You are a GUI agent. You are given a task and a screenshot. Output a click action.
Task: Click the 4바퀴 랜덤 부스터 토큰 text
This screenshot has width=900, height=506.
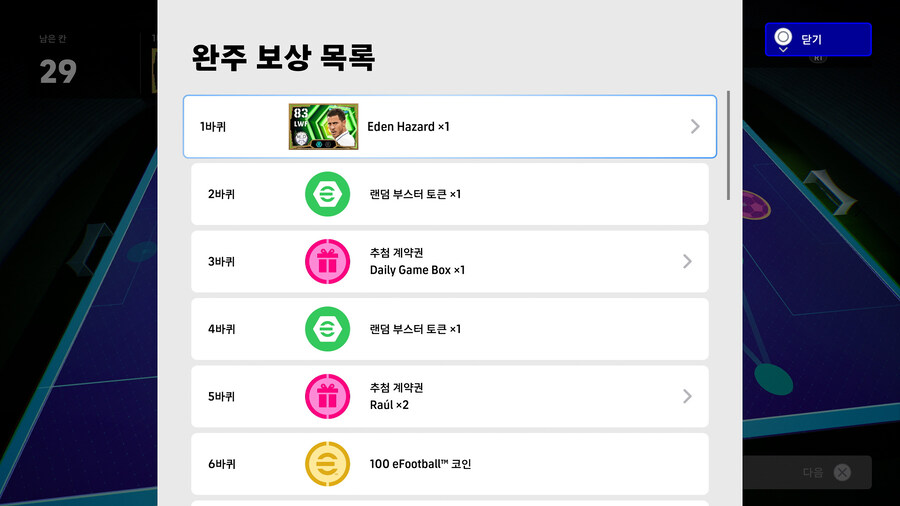[415, 329]
